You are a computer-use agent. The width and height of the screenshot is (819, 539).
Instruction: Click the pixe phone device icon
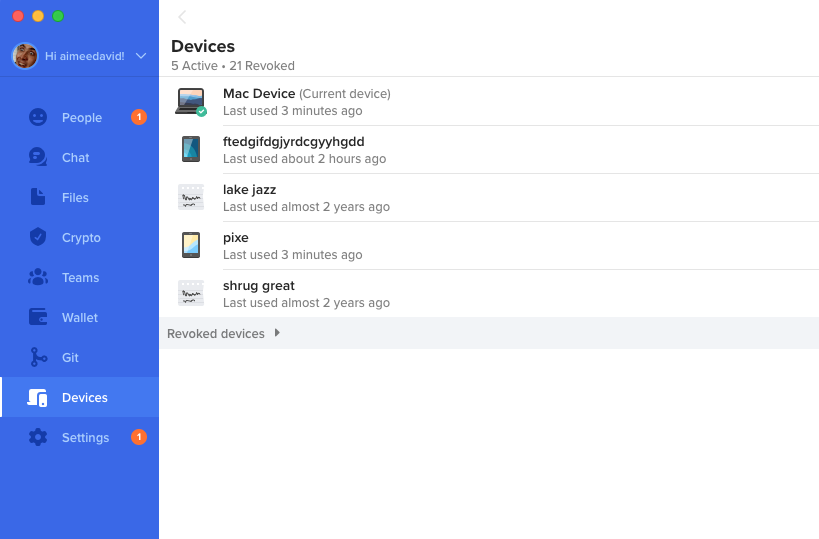tap(190, 245)
